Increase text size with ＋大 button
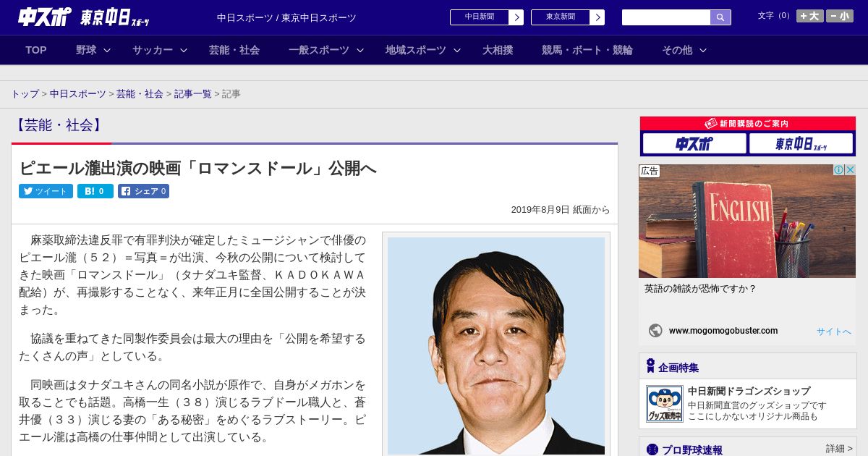The image size is (868, 456). pyautogui.click(x=809, y=16)
